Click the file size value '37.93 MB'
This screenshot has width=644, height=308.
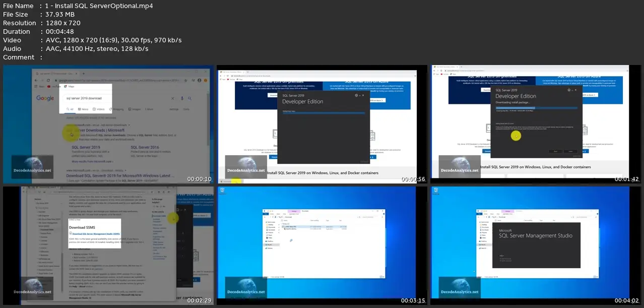point(60,15)
